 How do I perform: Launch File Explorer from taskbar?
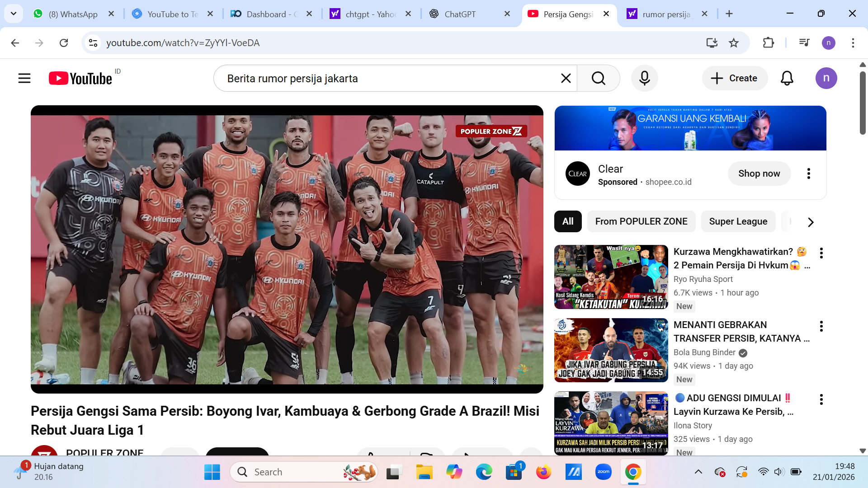[424, 472]
